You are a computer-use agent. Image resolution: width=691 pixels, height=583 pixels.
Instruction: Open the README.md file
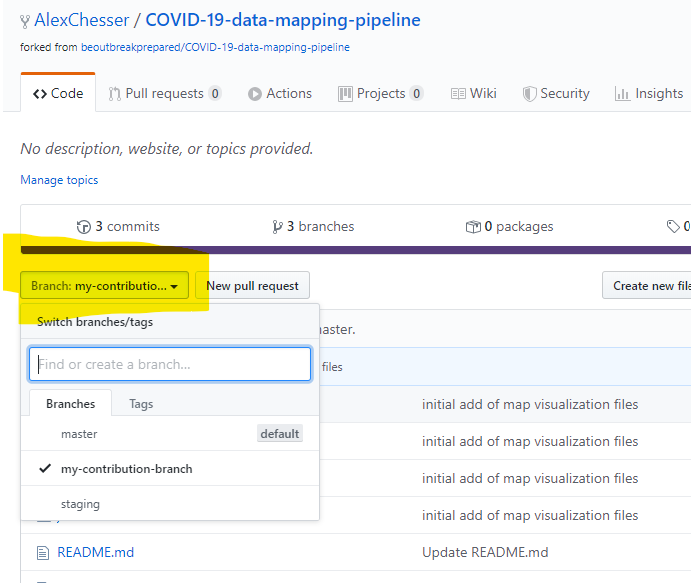click(96, 552)
